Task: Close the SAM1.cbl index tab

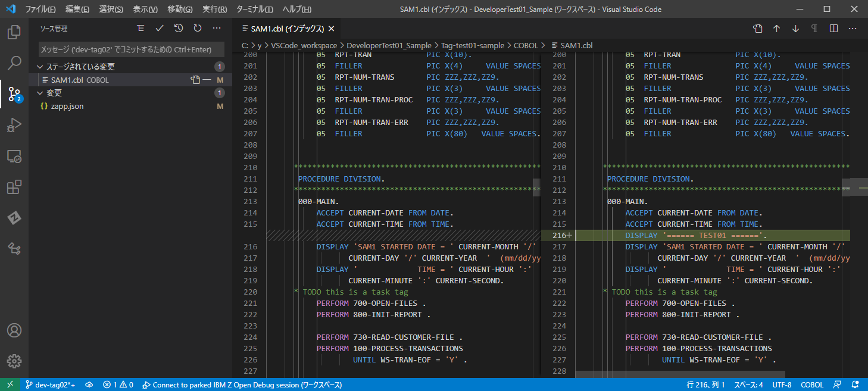Action: 332,29
